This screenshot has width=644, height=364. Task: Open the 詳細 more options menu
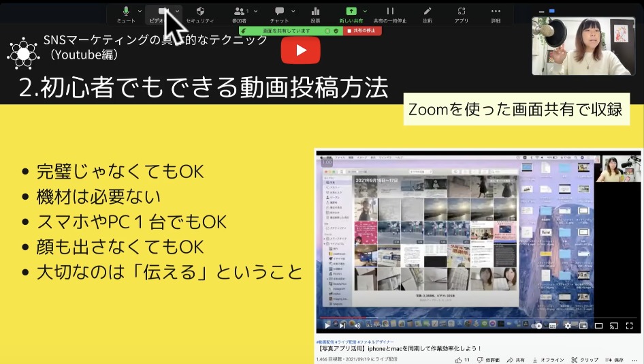tap(496, 14)
